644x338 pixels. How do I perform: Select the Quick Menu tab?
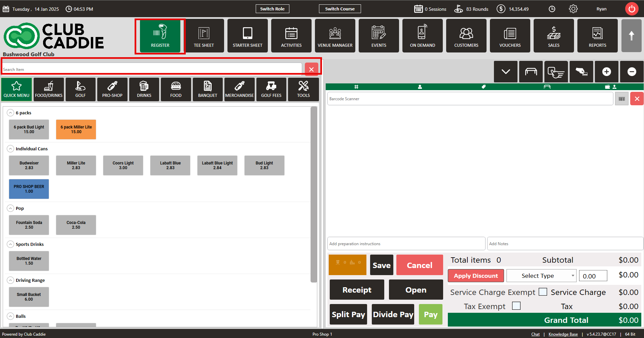pyautogui.click(x=16, y=89)
